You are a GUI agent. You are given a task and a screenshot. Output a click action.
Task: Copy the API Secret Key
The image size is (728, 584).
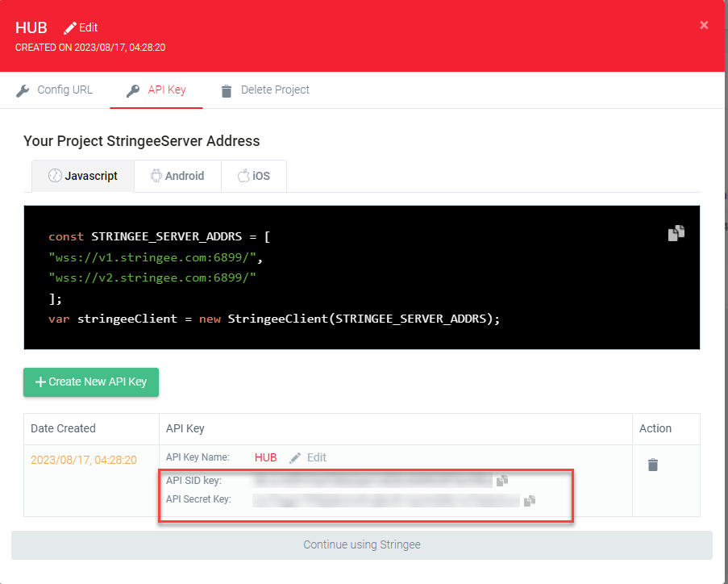(529, 501)
